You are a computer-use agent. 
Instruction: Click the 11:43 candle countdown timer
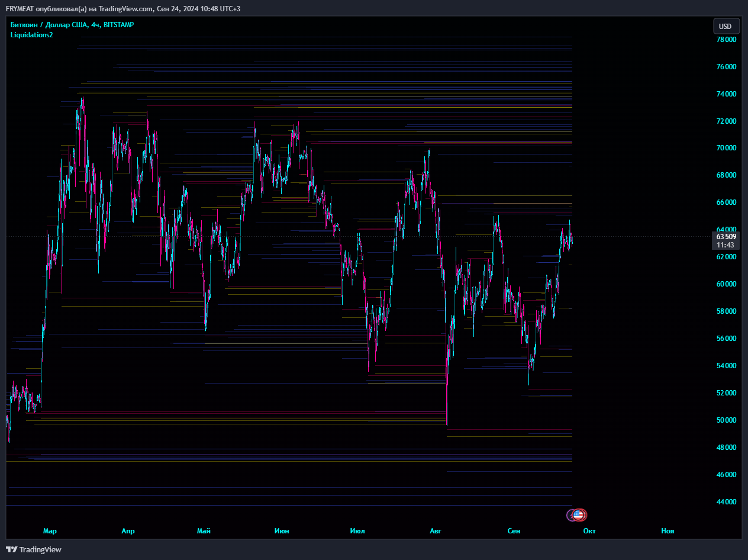pyautogui.click(x=726, y=244)
